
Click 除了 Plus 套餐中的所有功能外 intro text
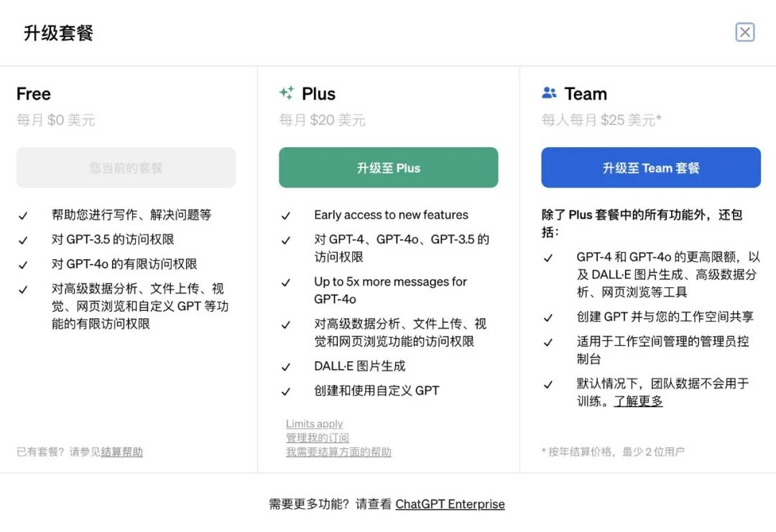642,223
